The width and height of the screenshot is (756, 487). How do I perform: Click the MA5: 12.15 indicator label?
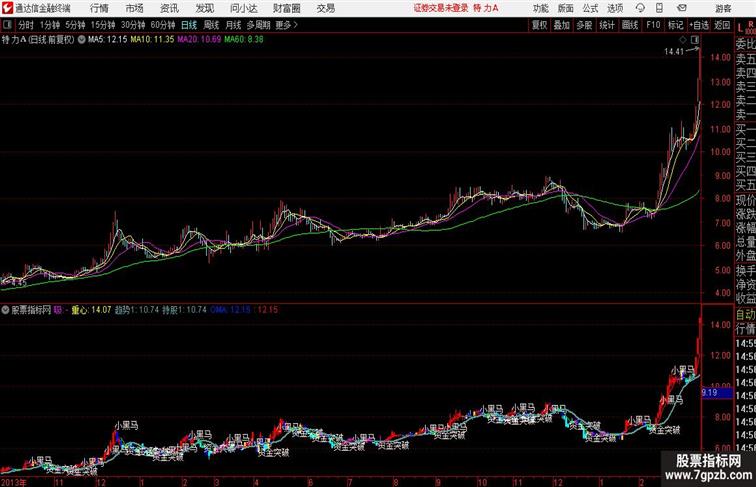(108, 40)
